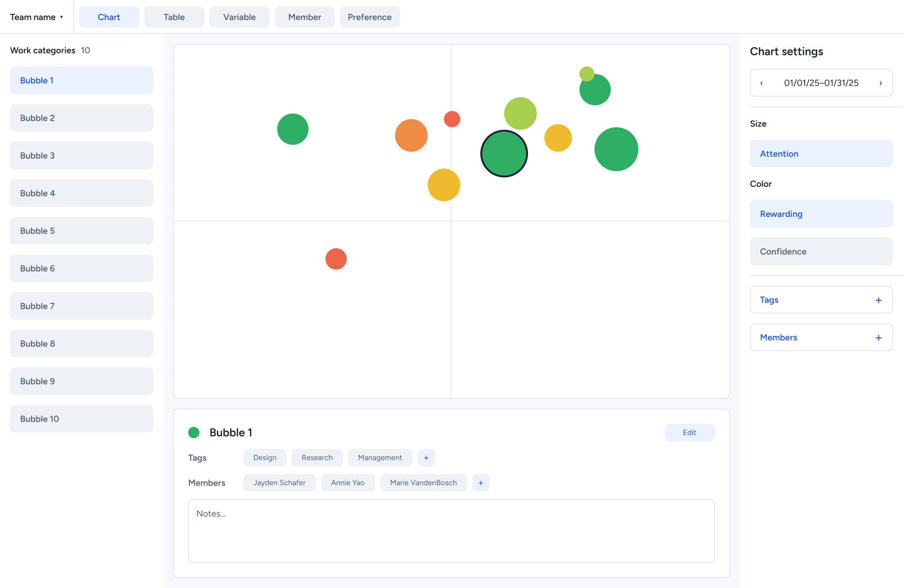This screenshot has height=588, width=903.
Task: Select Bubble 5 in work categories
Action: (82, 231)
